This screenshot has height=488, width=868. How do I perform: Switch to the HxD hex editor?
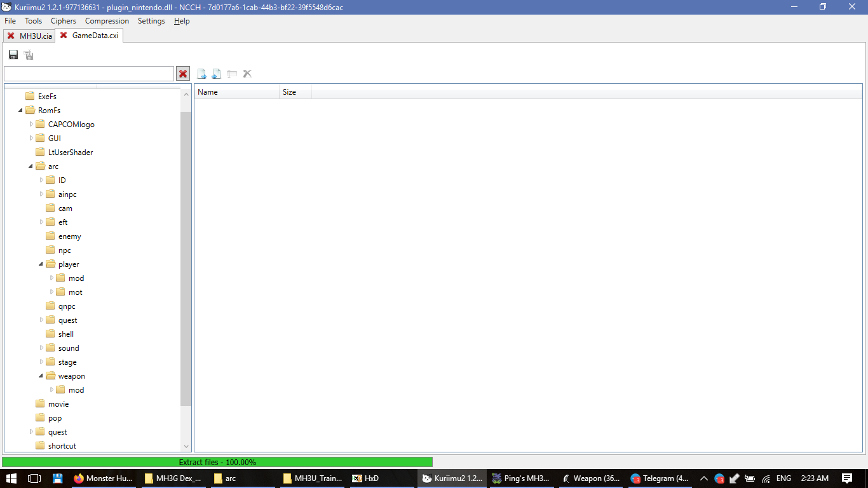381,478
